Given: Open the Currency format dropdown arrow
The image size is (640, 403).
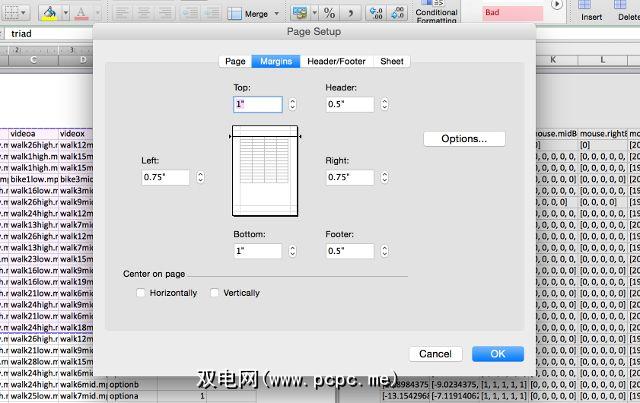Looking at the screenshot, I should pyautogui.click(x=314, y=13).
